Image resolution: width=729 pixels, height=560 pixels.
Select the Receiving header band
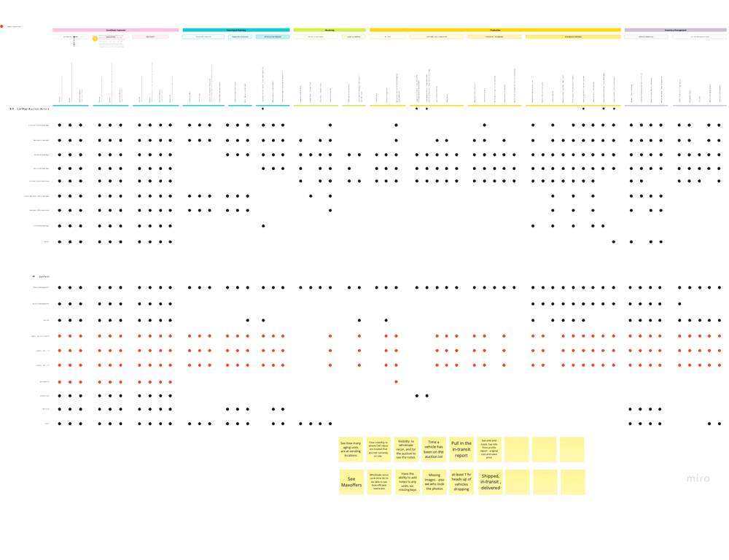(x=330, y=30)
